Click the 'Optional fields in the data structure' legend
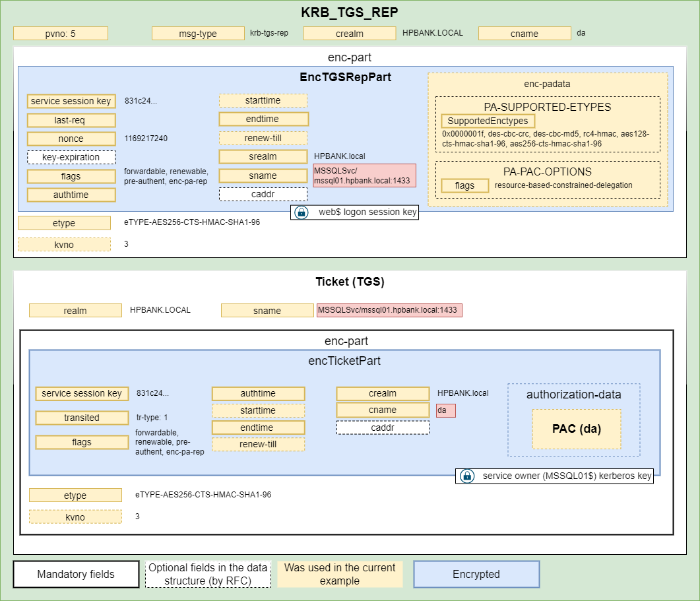 tap(208, 574)
